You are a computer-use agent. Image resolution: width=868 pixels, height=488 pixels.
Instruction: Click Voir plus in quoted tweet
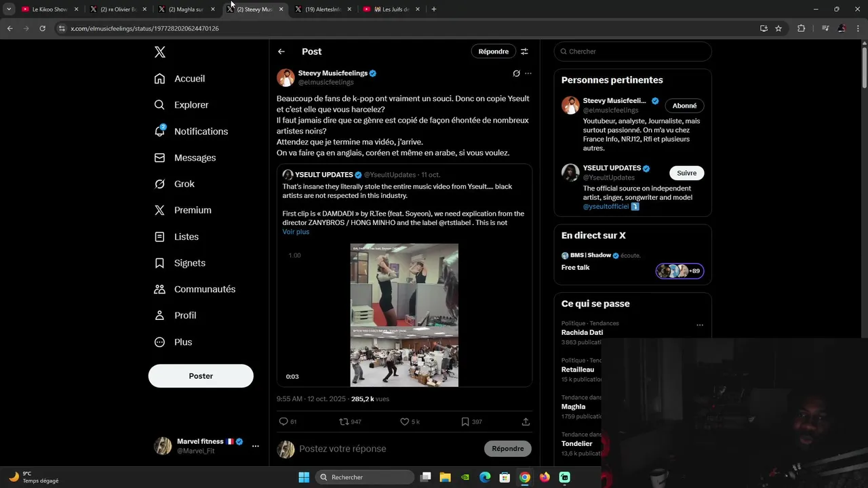[296, 232]
